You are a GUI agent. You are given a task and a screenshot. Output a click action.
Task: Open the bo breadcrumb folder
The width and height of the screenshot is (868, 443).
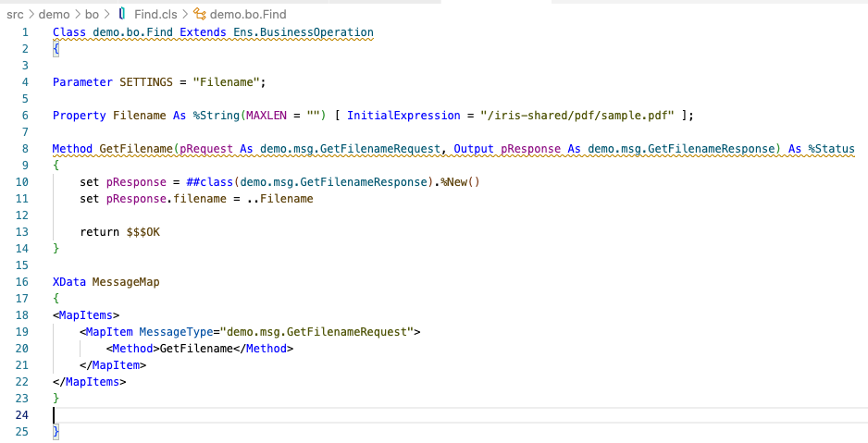pyautogui.click(x=92, y=15)
